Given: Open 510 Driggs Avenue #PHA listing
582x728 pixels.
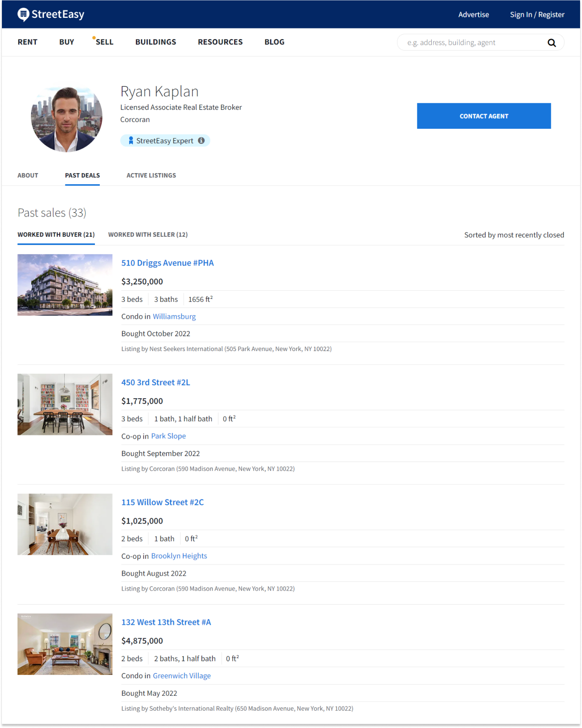Looking at the screenshot, I should [x=168, y=263].
